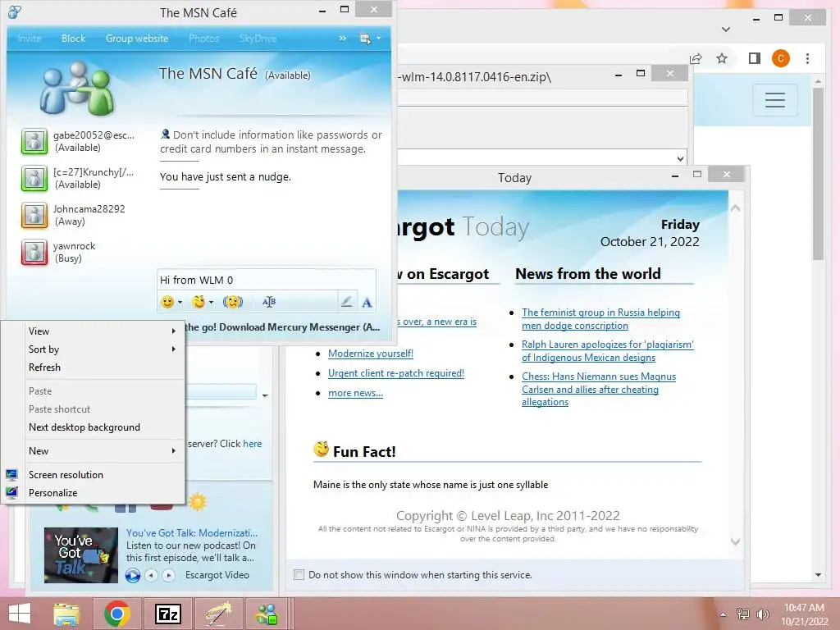The image size is (840, 630).
Task: Open Chrome three-dot menu
Action: pos(807,58)
